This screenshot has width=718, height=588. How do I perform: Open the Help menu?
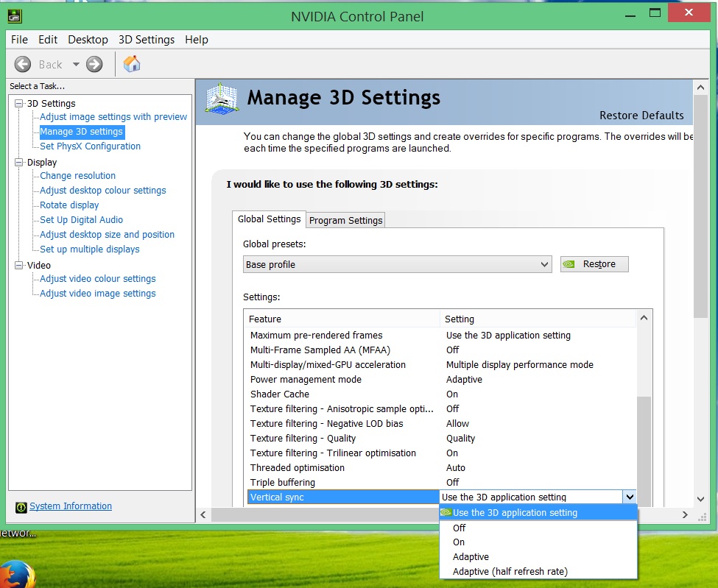click(x=197, y=40)
